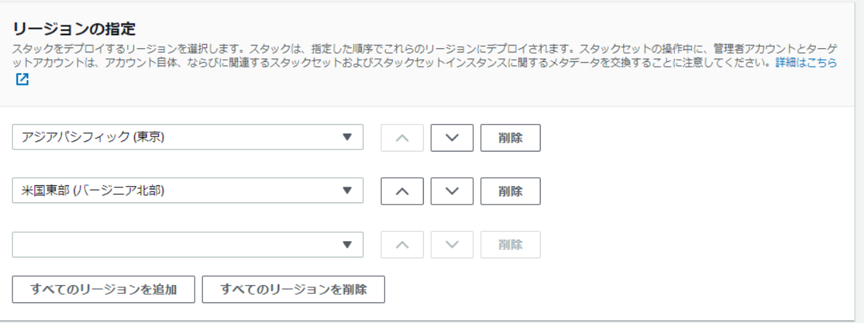The height and width of the screenshot is (323, 868).
Task: Click 削除 in the empty region row
Action: tap(510, 244)
